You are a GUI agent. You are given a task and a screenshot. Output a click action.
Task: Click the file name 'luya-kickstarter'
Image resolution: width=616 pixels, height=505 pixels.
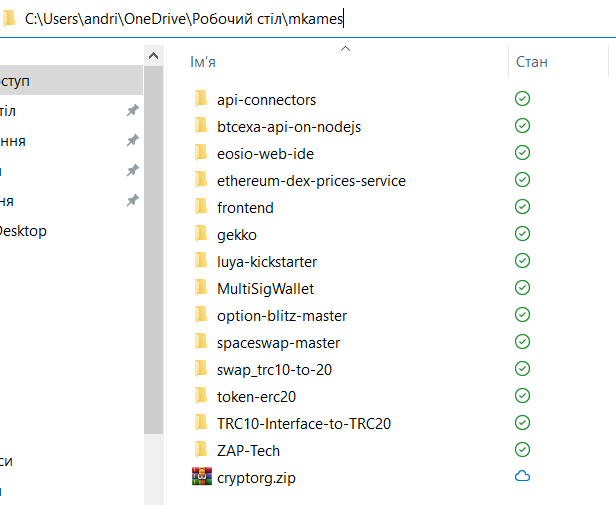[267, 262]
